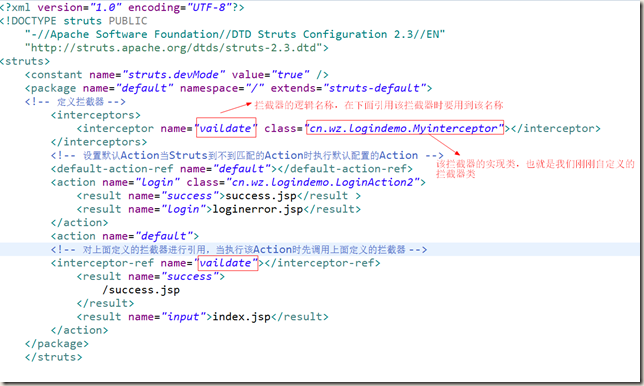Image resolution: width=644 pixels, height=386 pixels.
Task: Click "index.jsp" in the input result line
Action: tap(242, 317)
